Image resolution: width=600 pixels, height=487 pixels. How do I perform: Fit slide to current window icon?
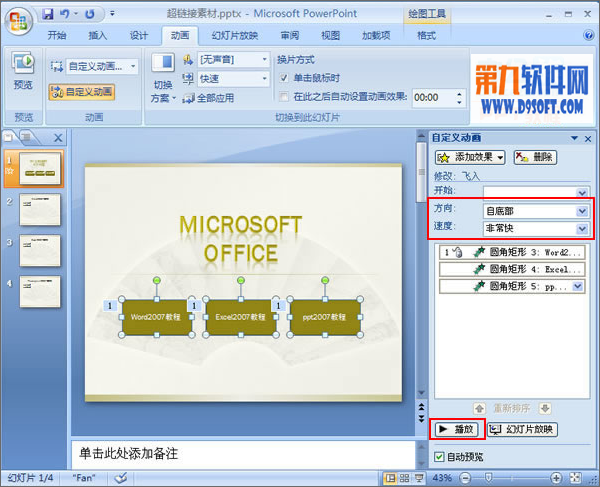pos(575,478)
